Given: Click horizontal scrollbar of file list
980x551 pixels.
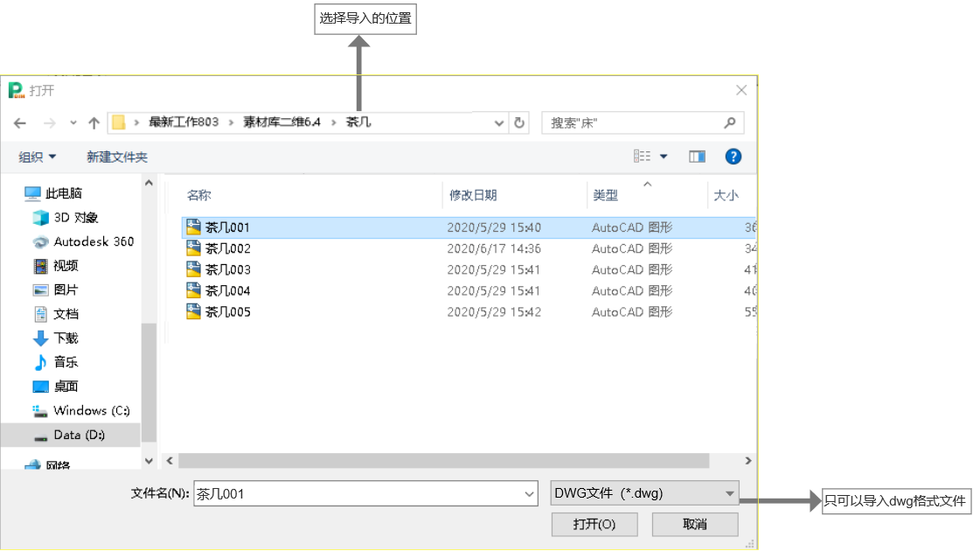Looking at the screenshot, I should [x=444, y=461].
